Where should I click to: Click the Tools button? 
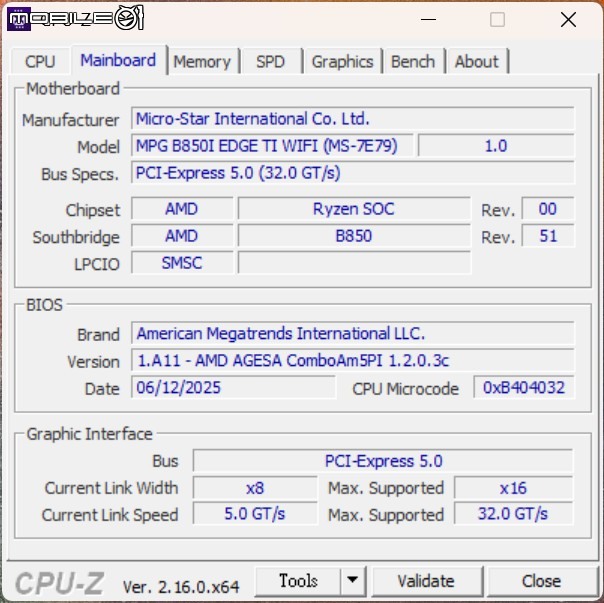[298, 581]
